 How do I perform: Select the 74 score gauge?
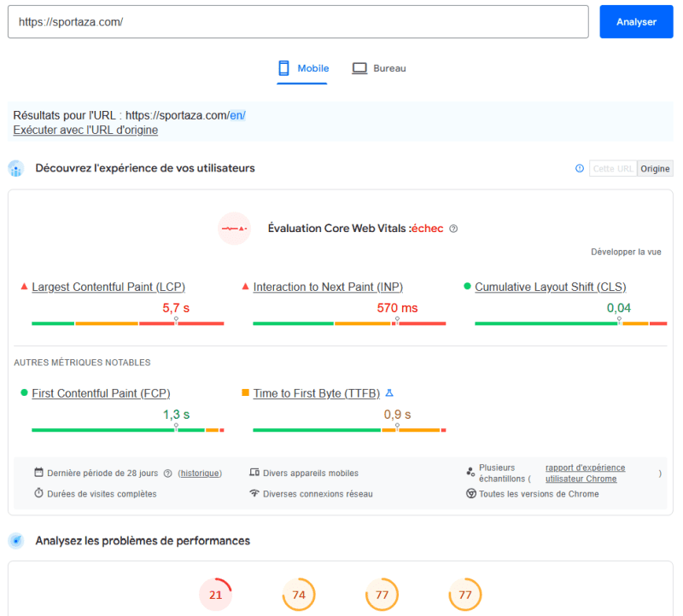click(x=299, y=595)
